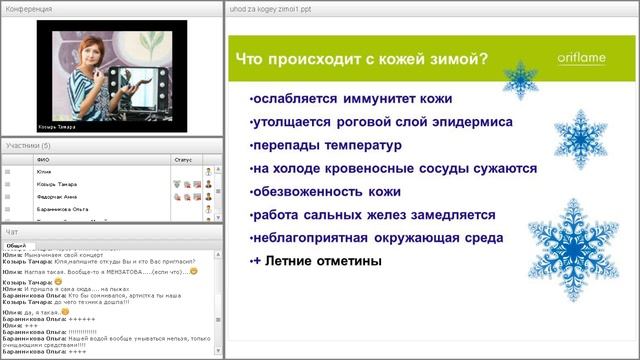Click the Чат panel header
The image size is (640, 360).
coord(112,232)
